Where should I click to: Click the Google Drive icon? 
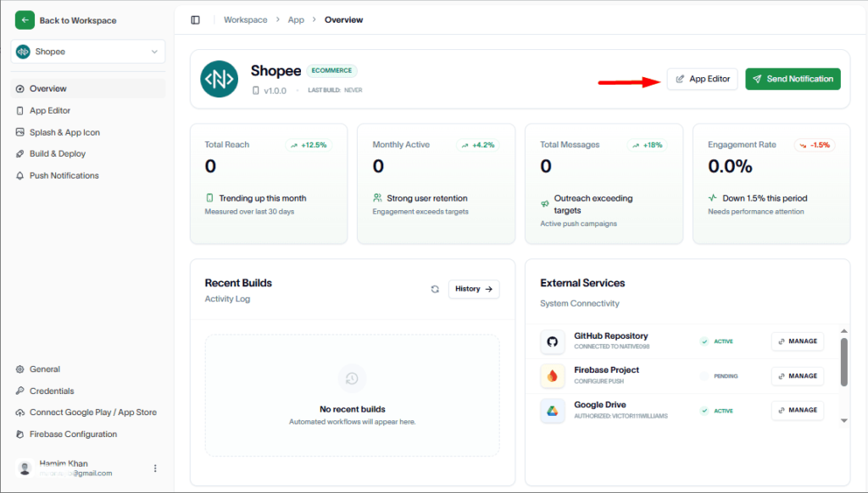point(553,411)
